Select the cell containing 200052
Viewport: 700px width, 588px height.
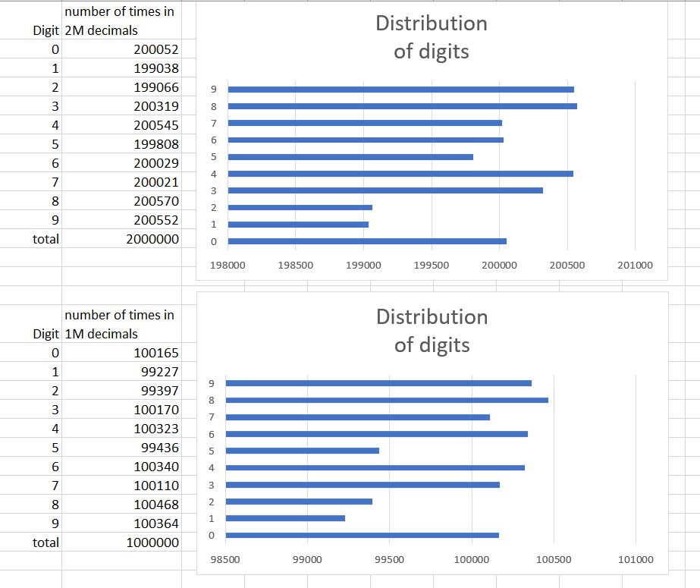tap(121, 49)
